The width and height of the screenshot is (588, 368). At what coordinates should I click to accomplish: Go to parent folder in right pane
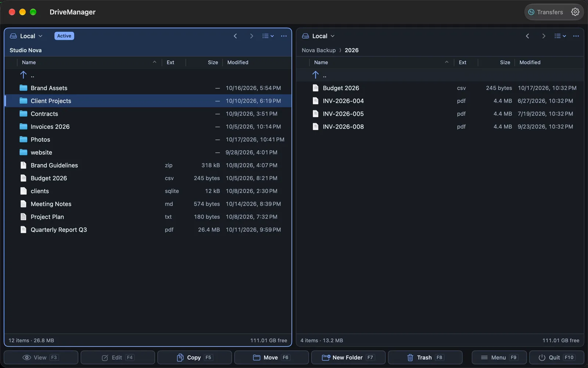(440, 75)
